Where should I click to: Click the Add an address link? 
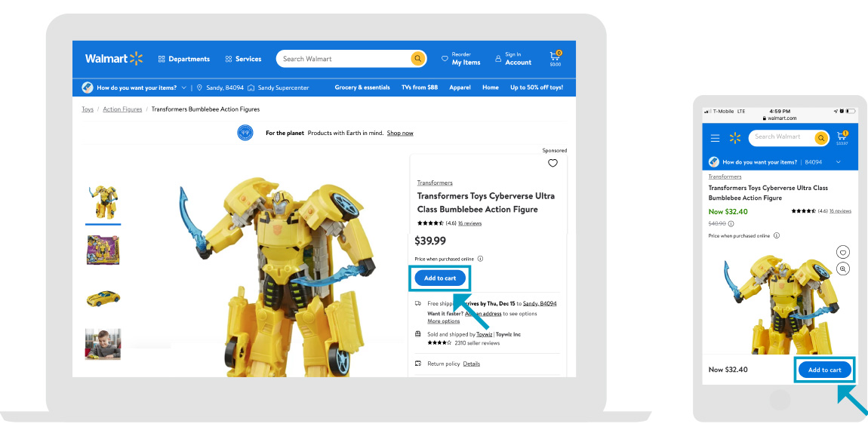click(x=483, y=314)
